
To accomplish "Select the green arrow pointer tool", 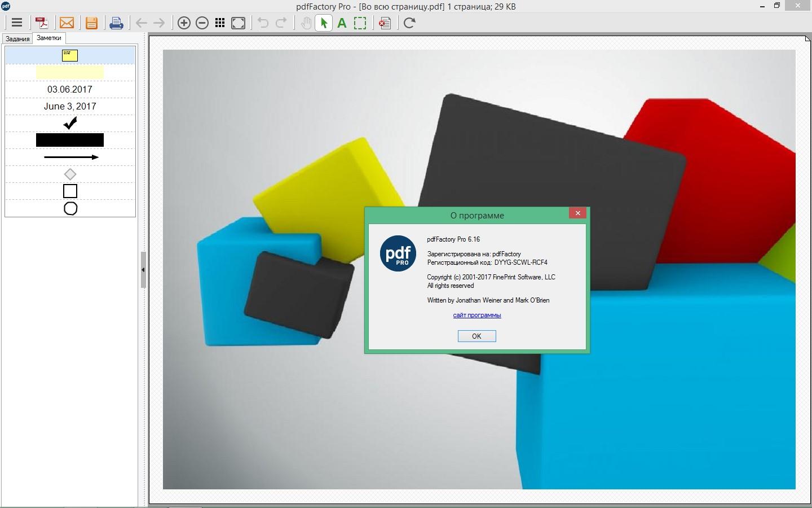I will pos(324,23).
